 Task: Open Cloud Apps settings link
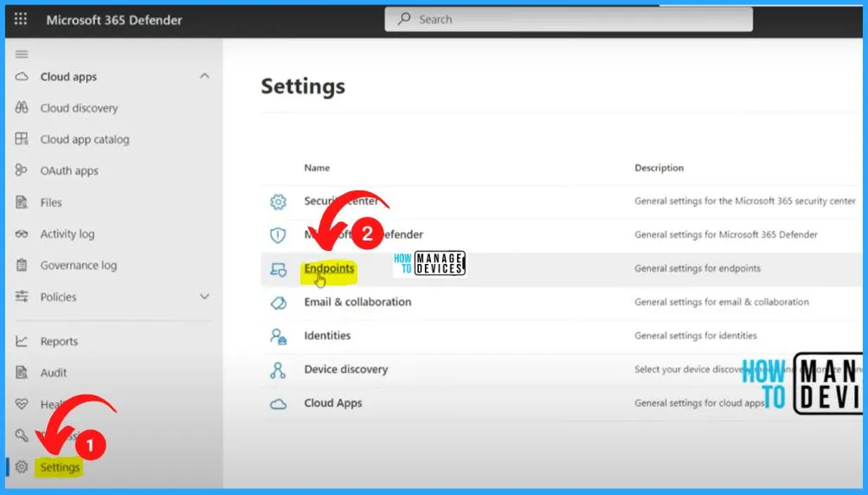[x=332, y=403]
